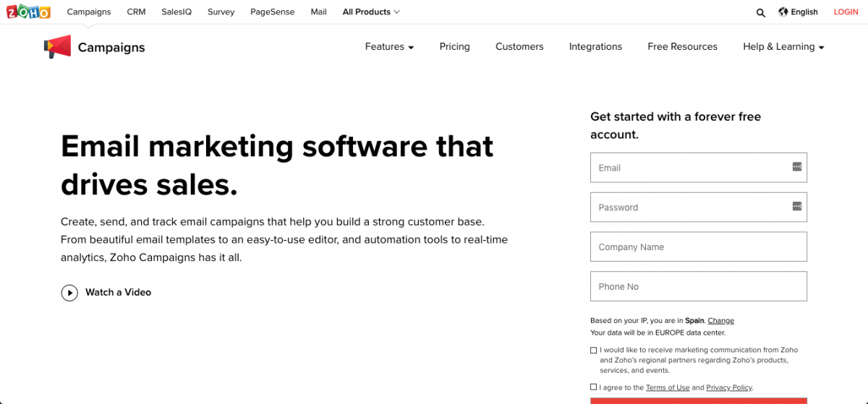868x404 pixels.
Task: Open the Terms of Use link
Action: [x=668, y=388]
